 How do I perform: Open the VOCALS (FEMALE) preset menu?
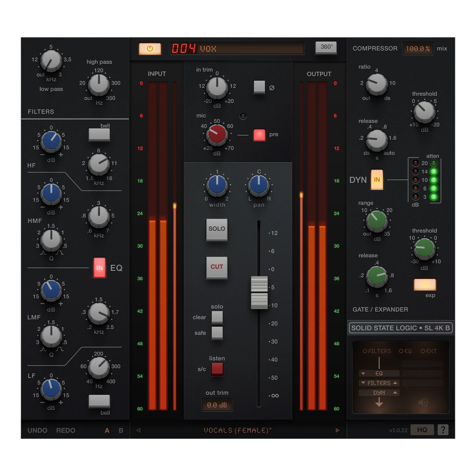click(238, 430)
